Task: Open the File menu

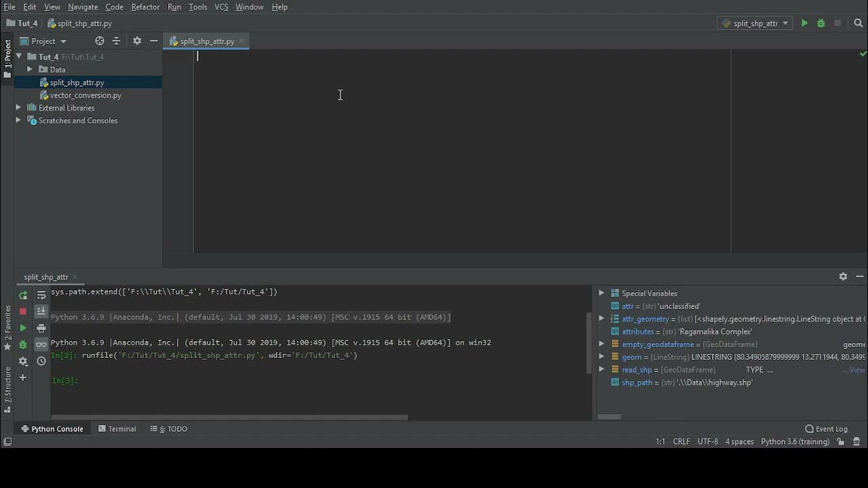Action: click(9, 7)
